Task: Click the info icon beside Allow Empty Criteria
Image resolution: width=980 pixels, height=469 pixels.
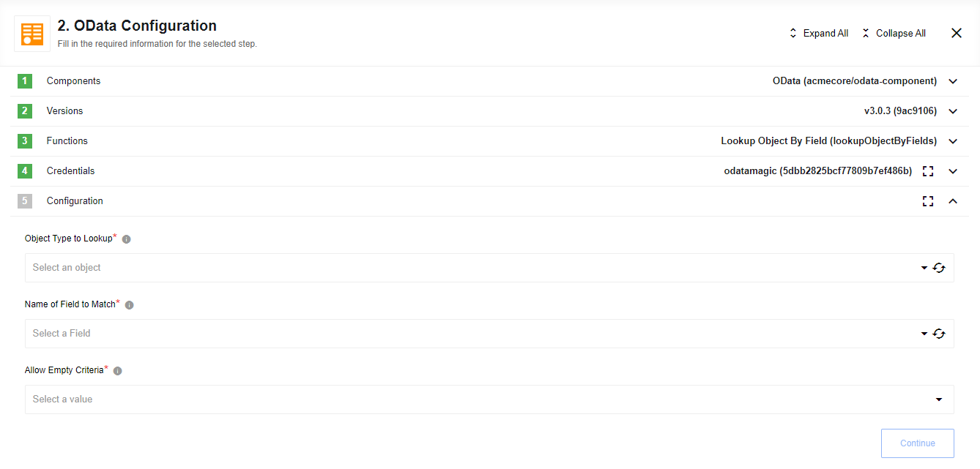Action: pyautogui.click(x=117, y=370)
